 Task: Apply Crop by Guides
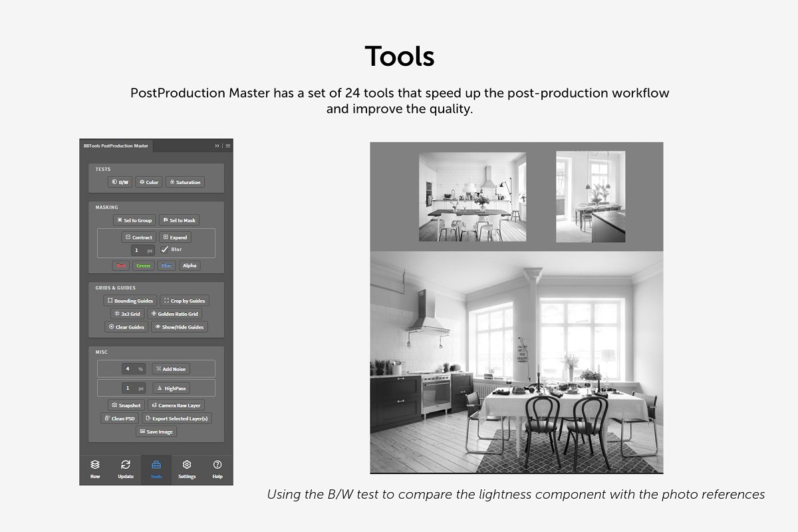pyautogui.click(x=184, y=301)
